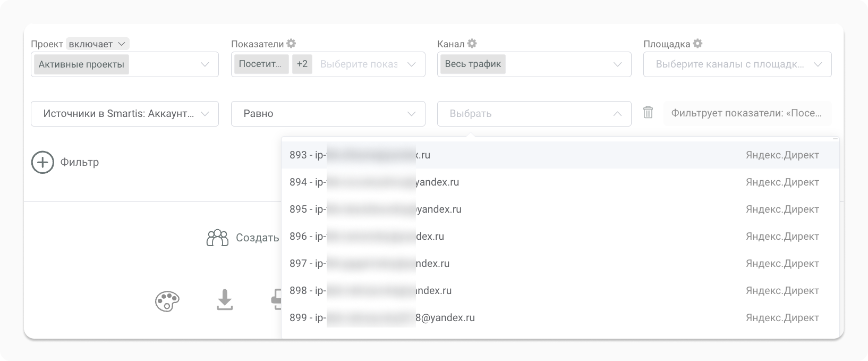Viewport: 868px width, 361px height.
Task: Open the Источники в Smartis: Аккаунт dropdown
Action: [124, 114]
